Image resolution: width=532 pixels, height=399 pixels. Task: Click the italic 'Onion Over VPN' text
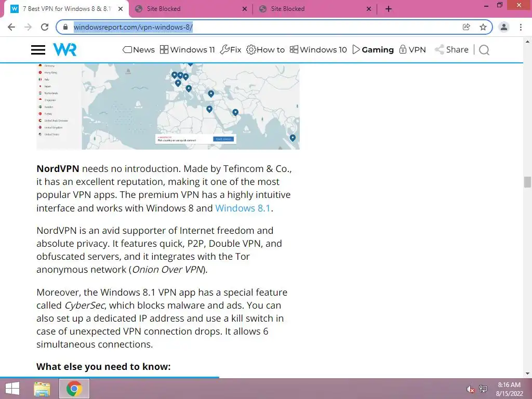[168, 270]
